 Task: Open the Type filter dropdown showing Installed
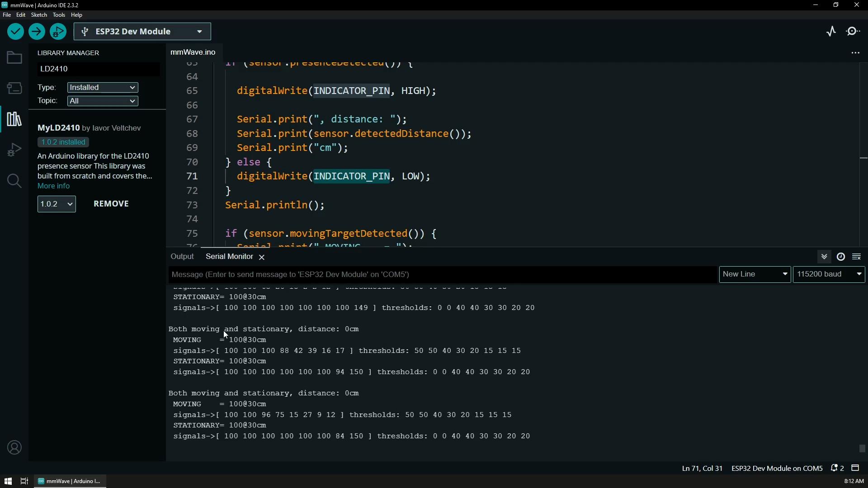(103, 88)
